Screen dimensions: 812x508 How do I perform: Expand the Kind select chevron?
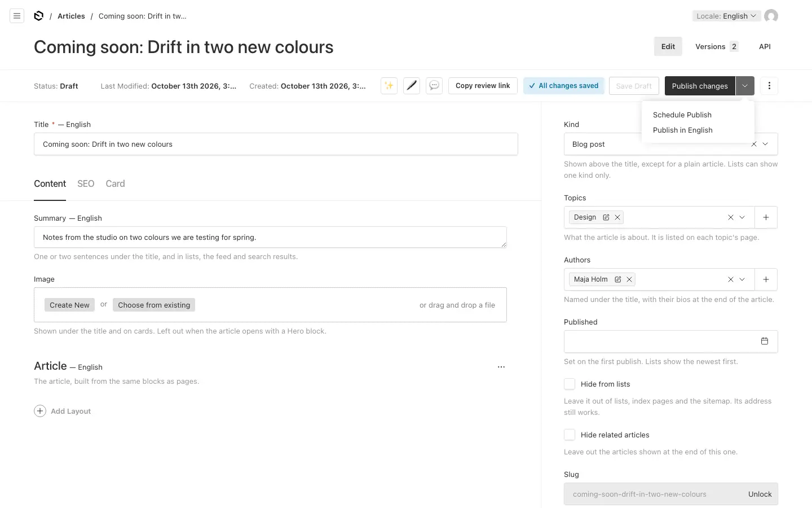[765, 144]
